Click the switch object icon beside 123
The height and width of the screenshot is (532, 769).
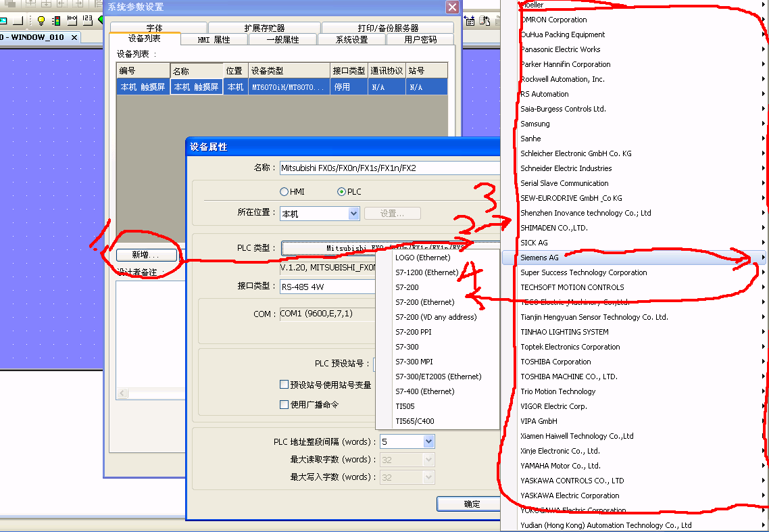click(x=72, y=21)
